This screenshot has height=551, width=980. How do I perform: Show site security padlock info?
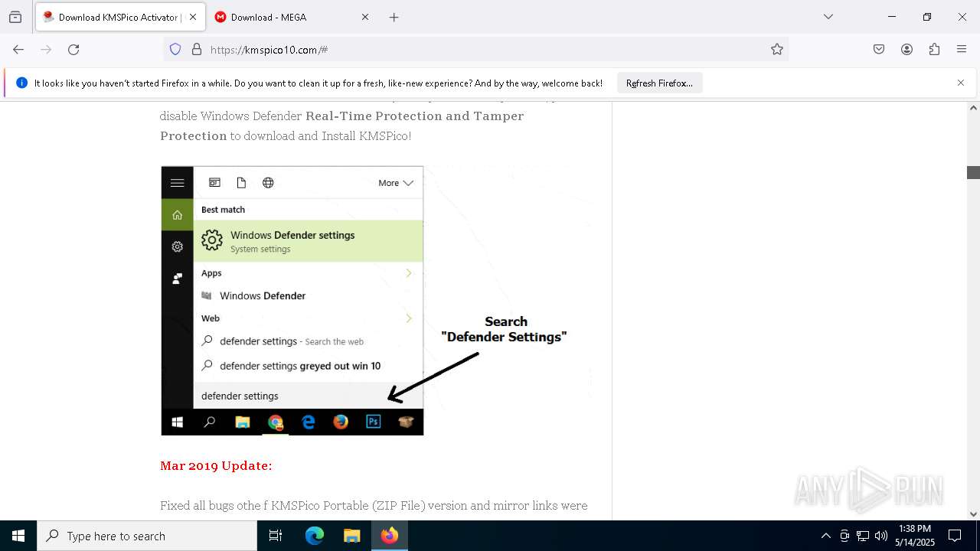[x=197, y=50]
